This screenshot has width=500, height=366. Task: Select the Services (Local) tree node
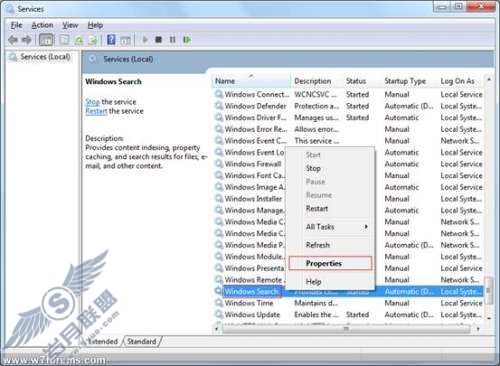point(45,57)
